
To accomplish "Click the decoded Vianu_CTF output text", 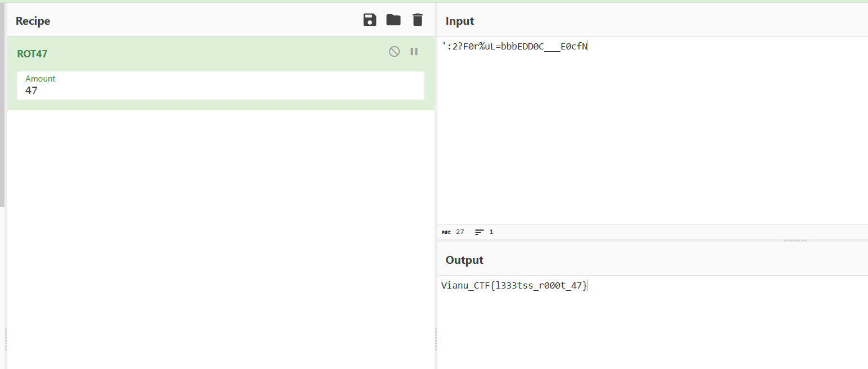I will point(514,286).
